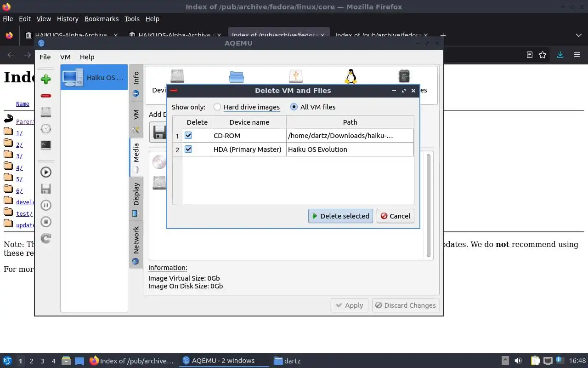Image resolution: width=588 pixels, height=368 pixels.
Task: Open the AQEMU File menu
Action: click(45, 57)
